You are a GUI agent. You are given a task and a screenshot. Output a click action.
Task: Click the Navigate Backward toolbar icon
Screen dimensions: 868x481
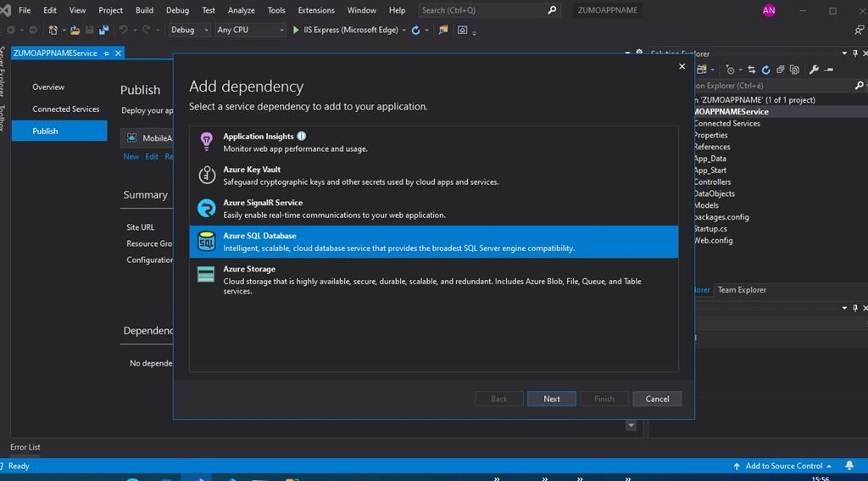[11, 30]
